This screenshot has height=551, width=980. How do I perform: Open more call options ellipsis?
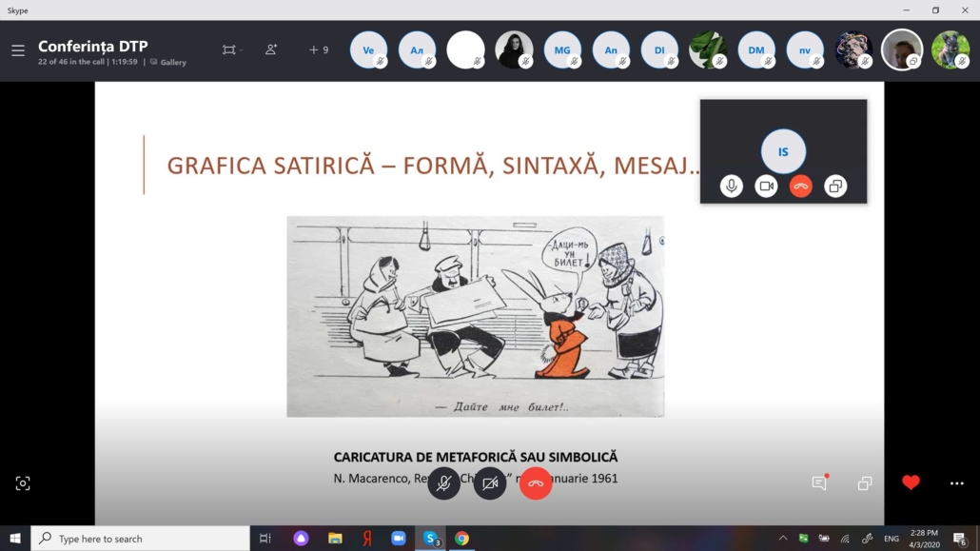(x=957, y=482)
